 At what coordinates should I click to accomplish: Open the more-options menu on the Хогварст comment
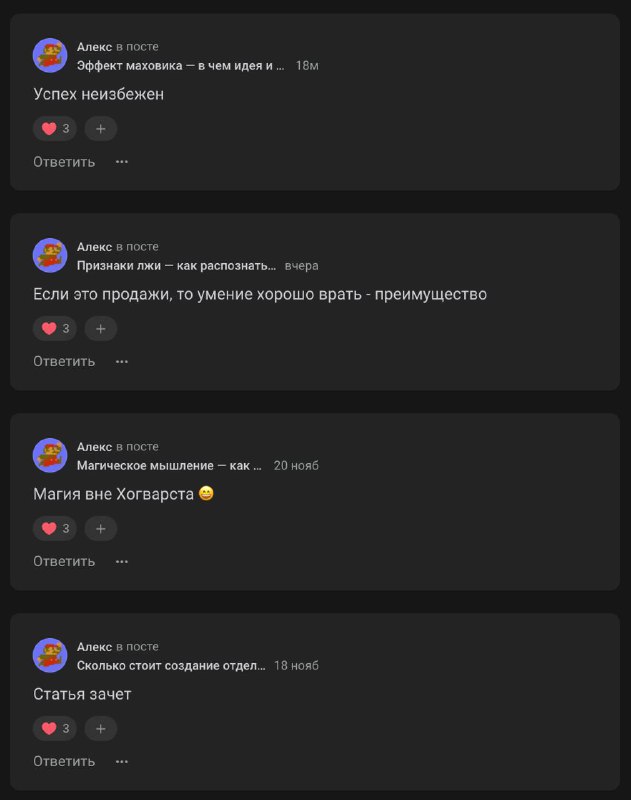(x=121, y=561)
